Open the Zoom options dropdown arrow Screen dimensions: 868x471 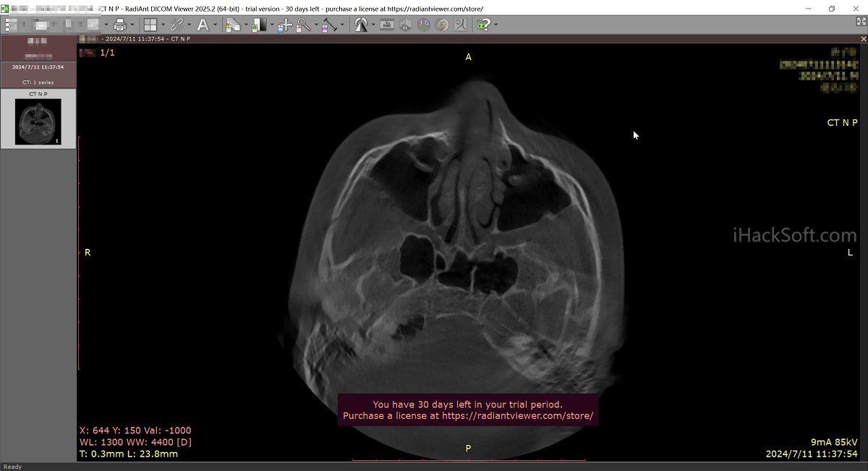point(316,25)
